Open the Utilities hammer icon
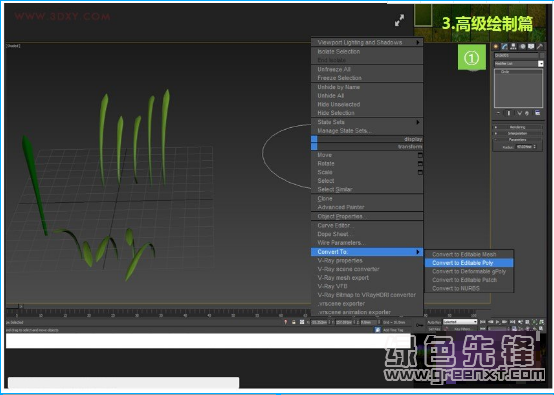This screenshot has width=554, height=395. (x=540, y=47)
